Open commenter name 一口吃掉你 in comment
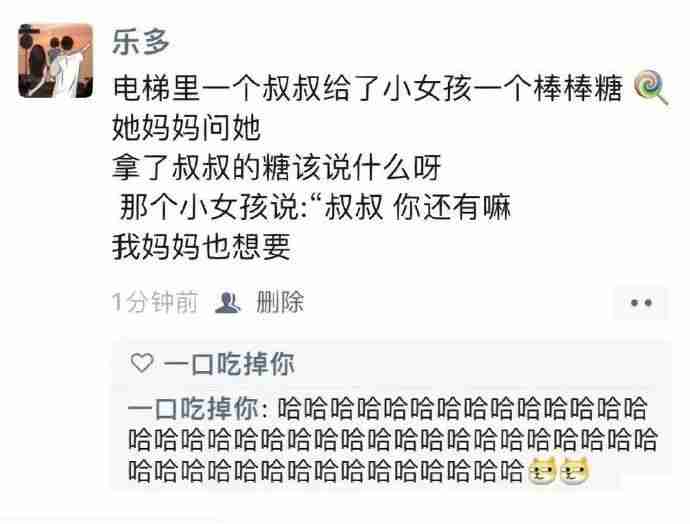The height and width of the screenshot is (524, 690). pos(193,408)
